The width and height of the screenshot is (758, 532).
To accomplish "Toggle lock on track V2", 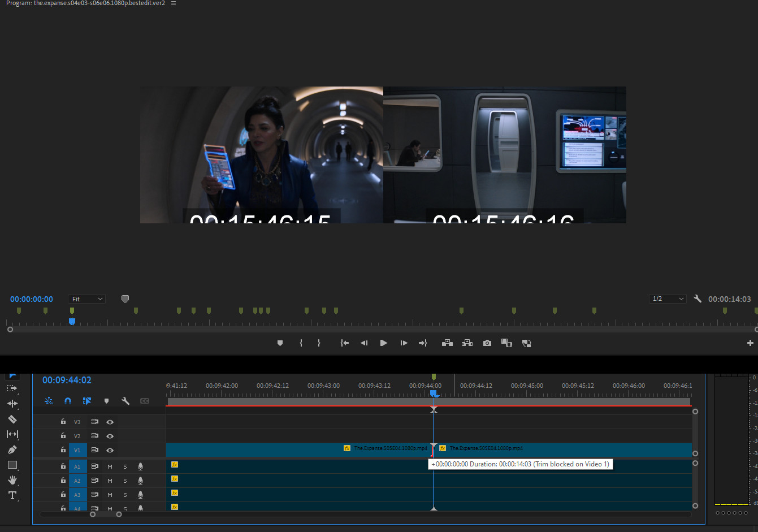I will [63, 436].
